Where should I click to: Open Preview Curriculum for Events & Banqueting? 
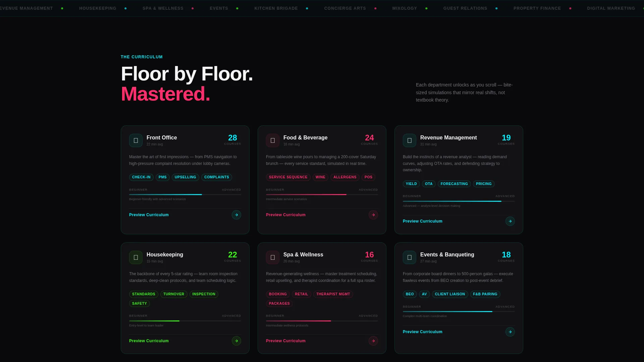point(423,332)
